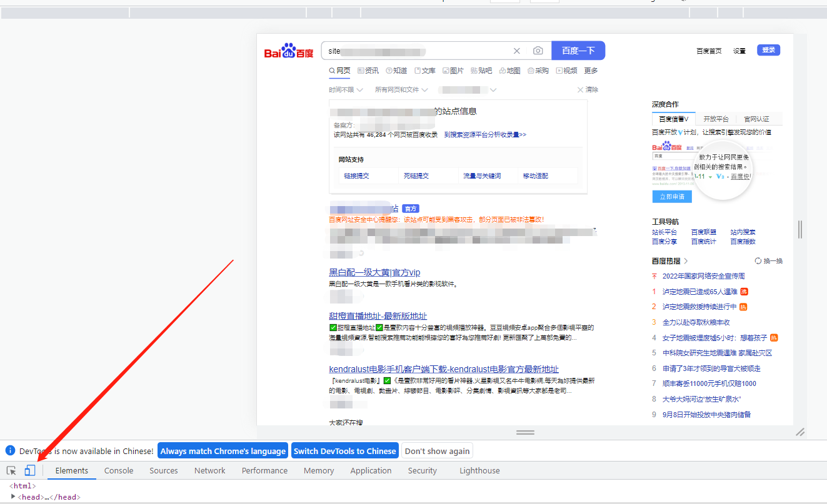The height and width of the screenshot is (504, 827).
Task: Select the 开放平台 tab in sidebar
Action: tap(716, 119)
